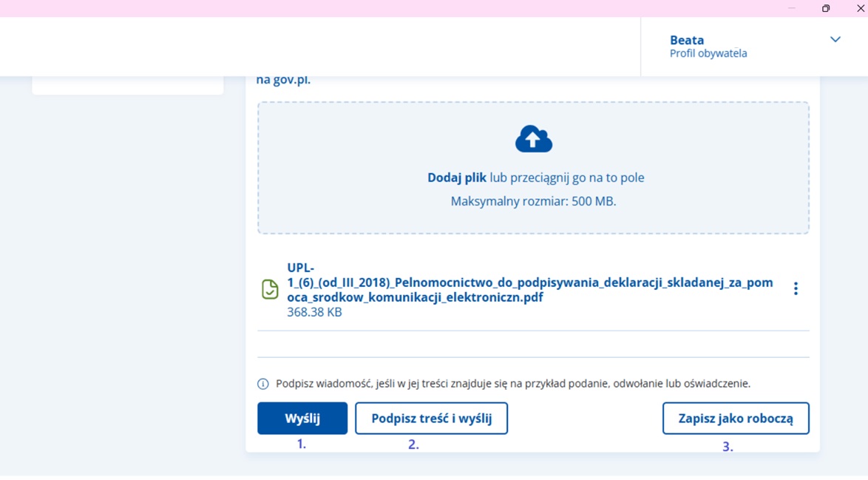The height and width of the screenshot is (480, 868).
Task: Restore down the window
Action: coord(826,8)
